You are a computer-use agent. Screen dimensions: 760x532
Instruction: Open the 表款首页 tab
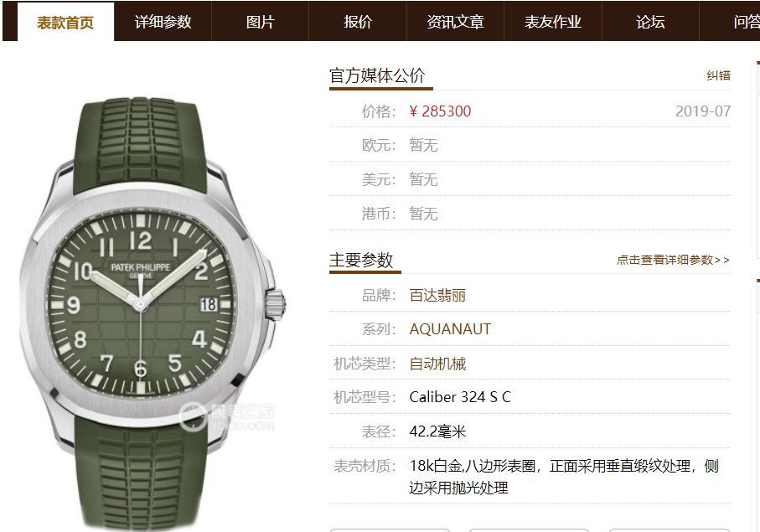65,22
